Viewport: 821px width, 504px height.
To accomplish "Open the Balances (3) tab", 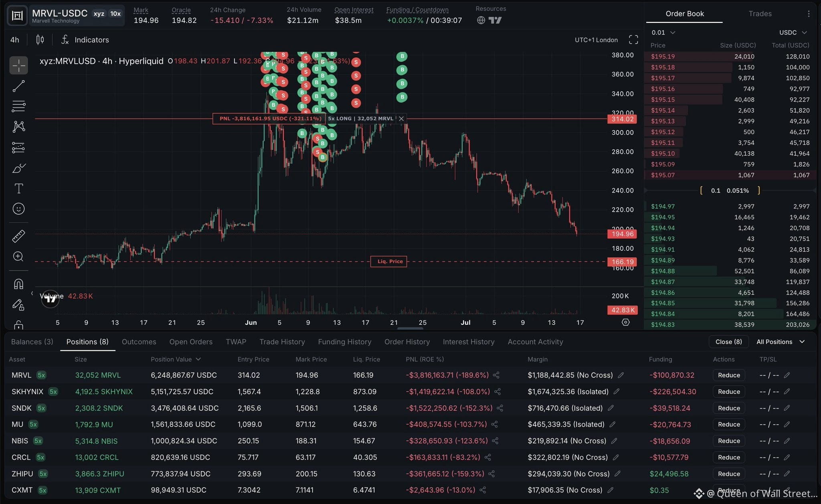I will pyautogui.click(x=32, y=342).
